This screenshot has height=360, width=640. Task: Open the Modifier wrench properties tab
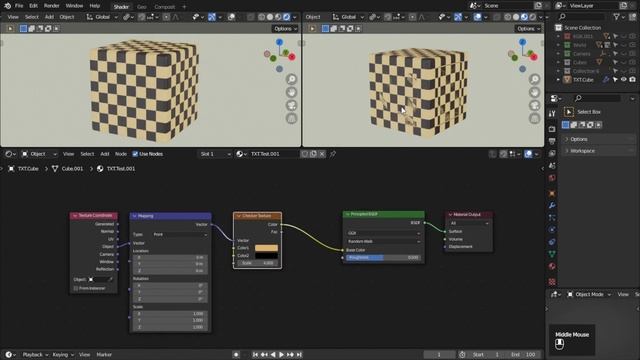click(x=552, y=205)
